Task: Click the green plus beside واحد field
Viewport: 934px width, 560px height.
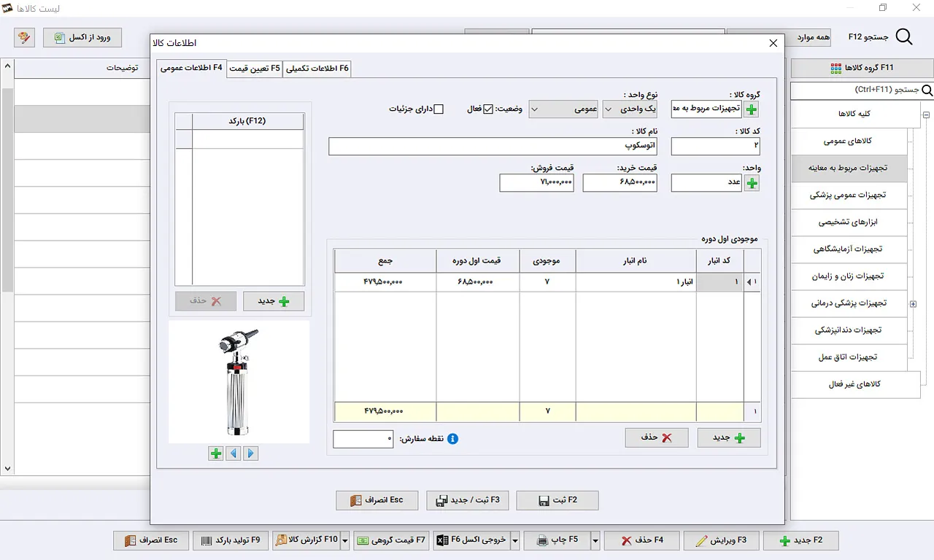Action: tap(752, 183)
